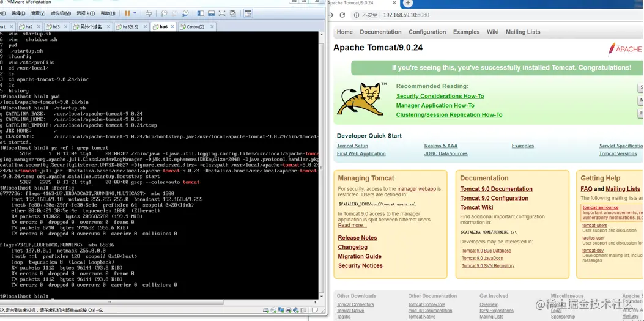Open the manager webapp link
644x321 pixels.
coord(416,189)
